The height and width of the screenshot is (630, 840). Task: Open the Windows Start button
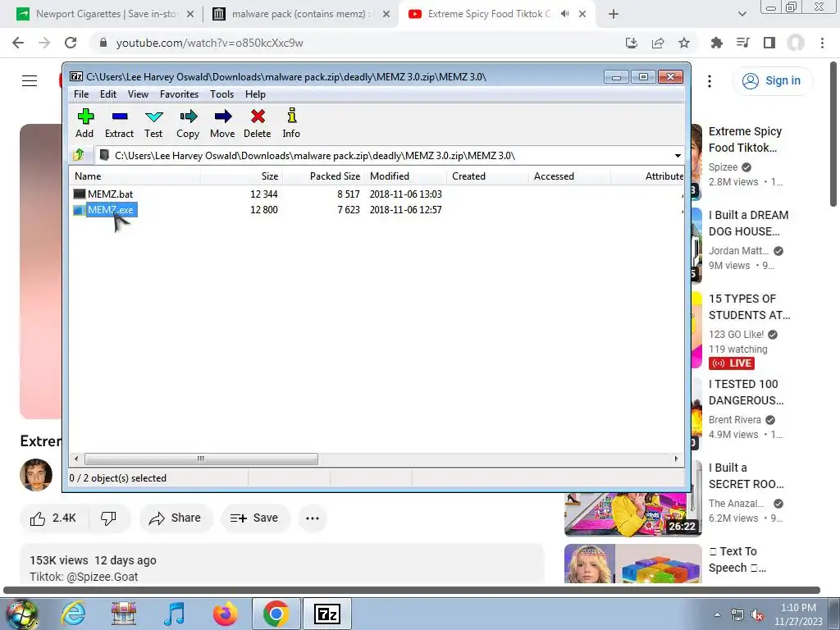point(21,614)
